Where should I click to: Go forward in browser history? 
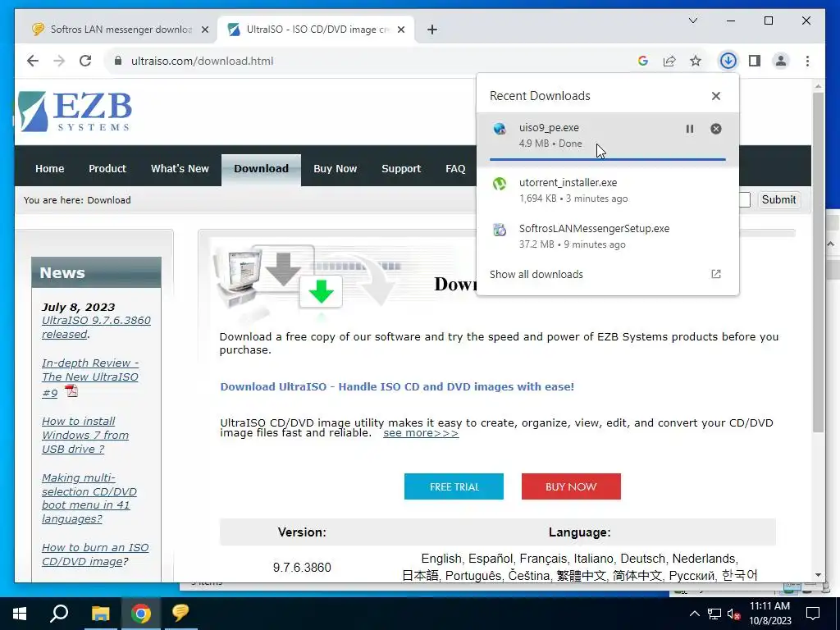tap(59, 61)
